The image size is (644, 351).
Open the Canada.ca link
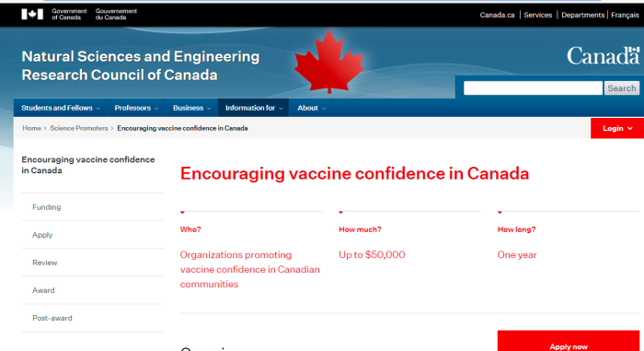point(497,15)
